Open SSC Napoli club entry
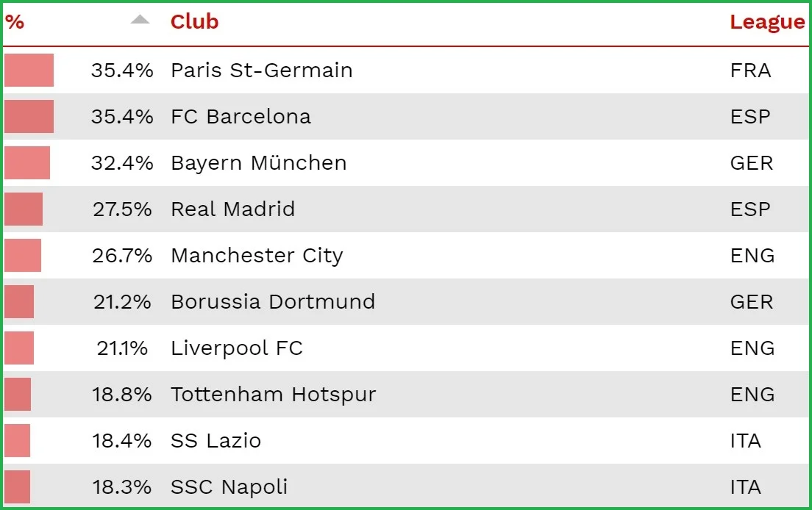 [x=229, y=487]
